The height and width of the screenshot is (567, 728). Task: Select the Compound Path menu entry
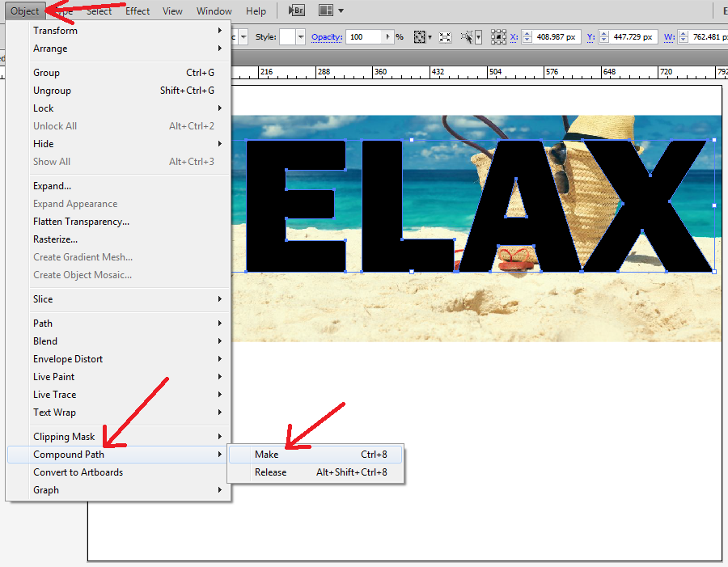[x=119, y=454]
